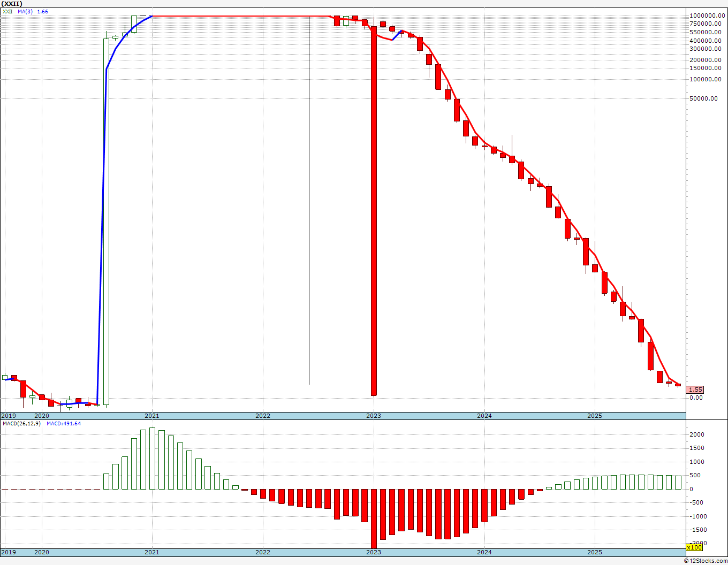Click 2022 on the price chart time axis
This screenshot has width=728, height=565.
263,416
